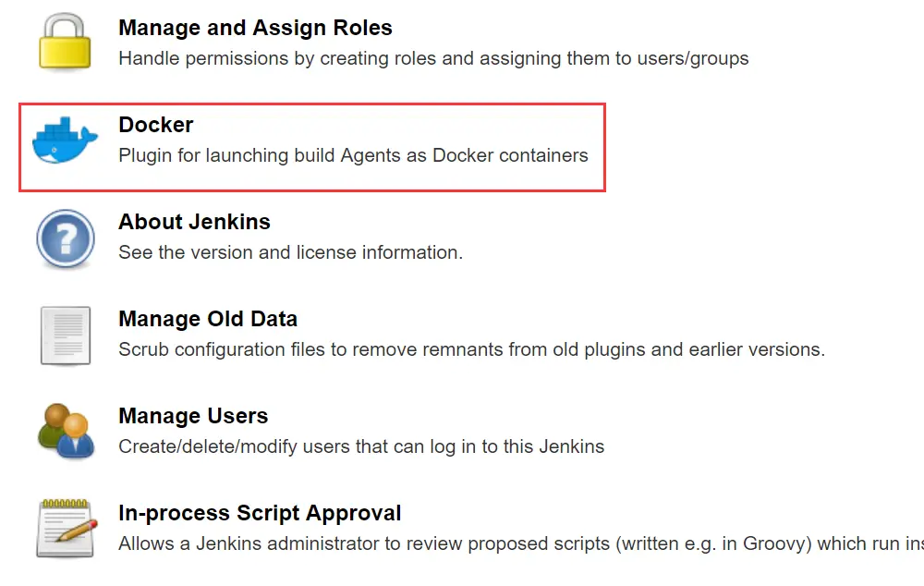This screenshot has width=924, height=586.
Task: Click 'Plugin for launching build Agents' description
Action: coord(353,155)
